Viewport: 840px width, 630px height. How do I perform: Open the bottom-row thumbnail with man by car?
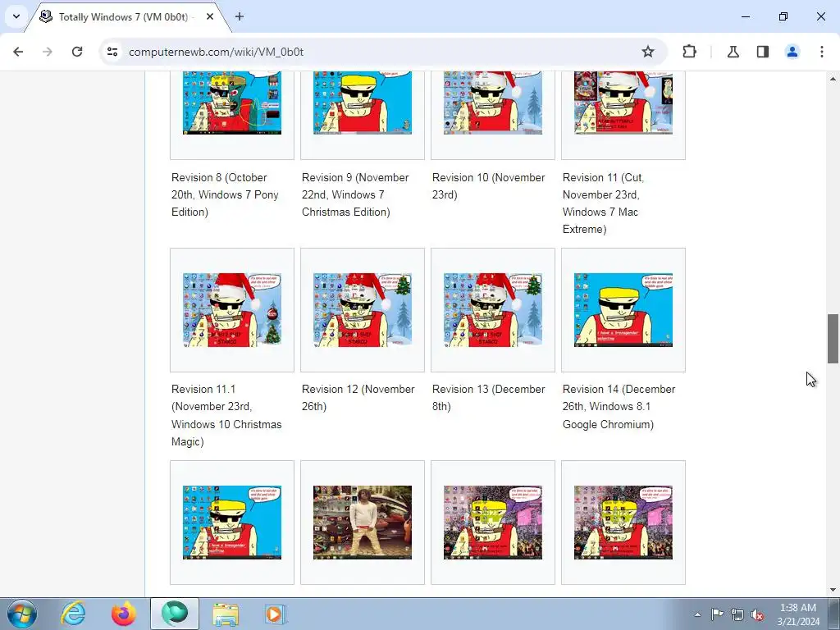pyautogui.click(x=362, y=523)
